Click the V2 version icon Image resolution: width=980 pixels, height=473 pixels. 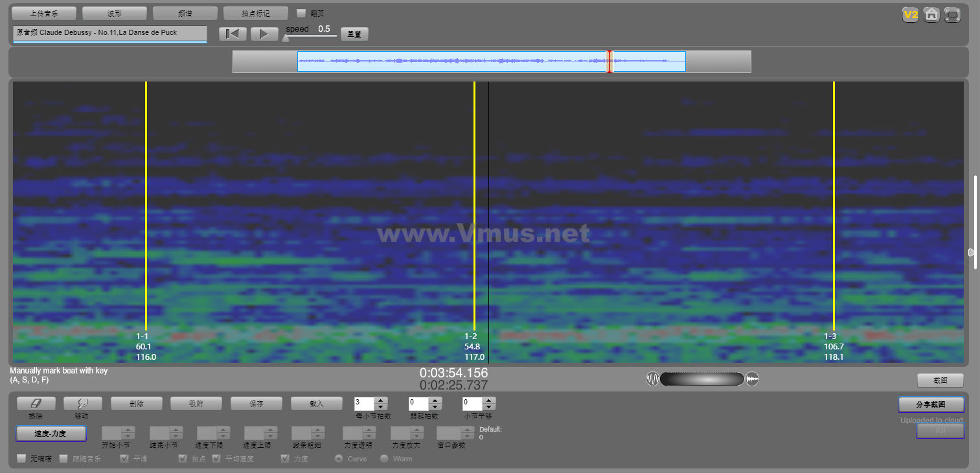click(x=911, y=15)
